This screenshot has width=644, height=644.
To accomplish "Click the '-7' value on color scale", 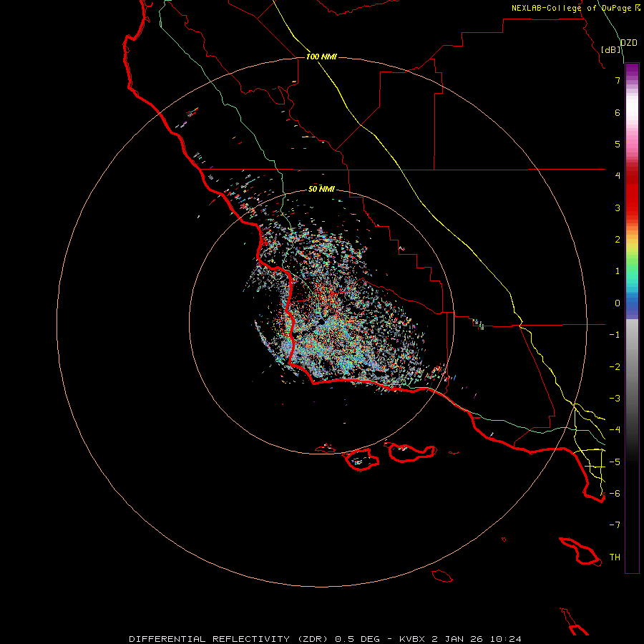I will [x=615, y=525].
